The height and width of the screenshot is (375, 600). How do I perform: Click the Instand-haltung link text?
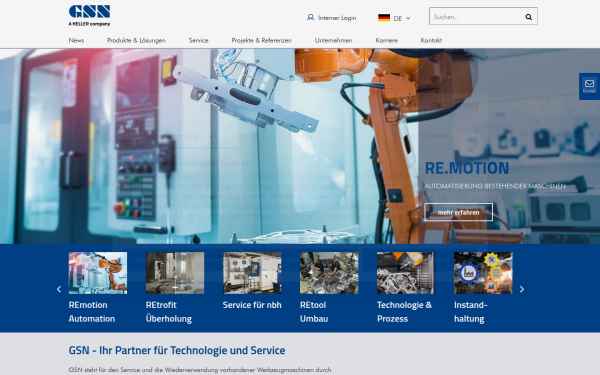coord(471,312)
